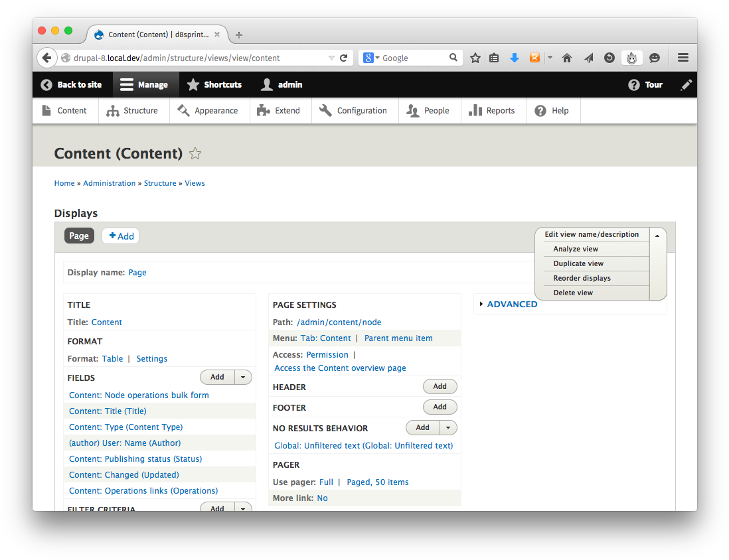Open the dropdown arrow beside the RSS icon
The image size is (729, 560).
tap(550, 58)
